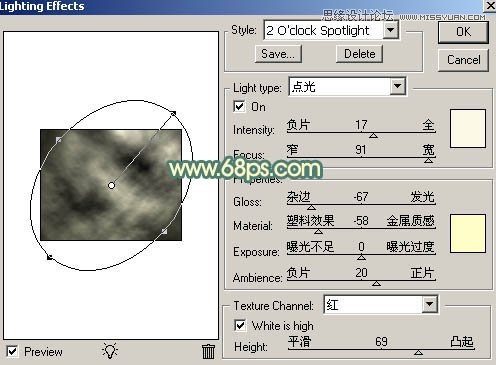Click the light center point circle in preview
This screenshot has height=365, width=496.
[111, 185]
